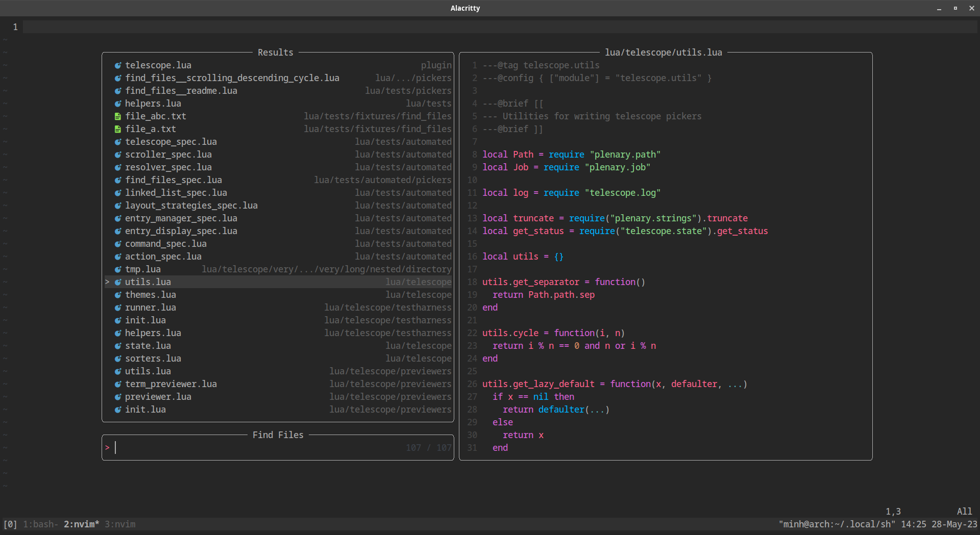Select helpers.lua under lua/tests
Screen dimensions: 980x535
pos(153,103)
